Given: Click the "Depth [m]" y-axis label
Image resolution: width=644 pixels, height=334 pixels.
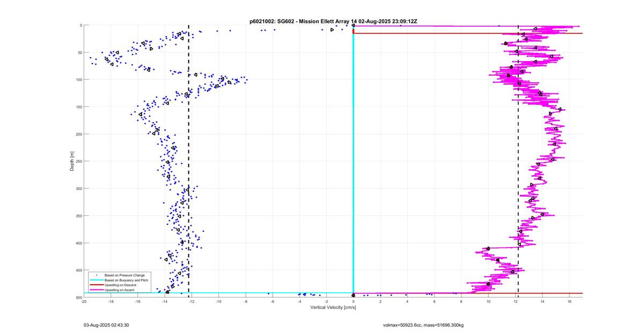Looking at the screenshot, I should pyautogui.click(x=72, y=161).
